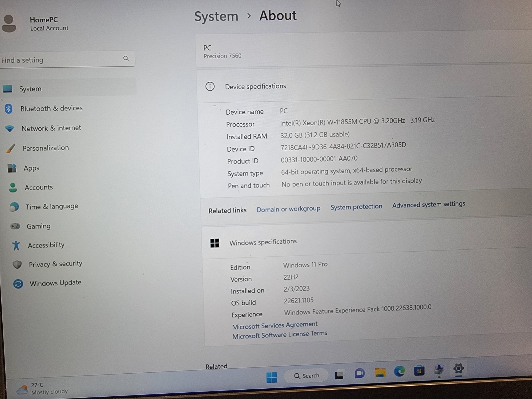Image resolution: width=532 pixels, height=399 pixels.
Task: Click the shield icon beside Privacy & security
Action: (17, 265)
